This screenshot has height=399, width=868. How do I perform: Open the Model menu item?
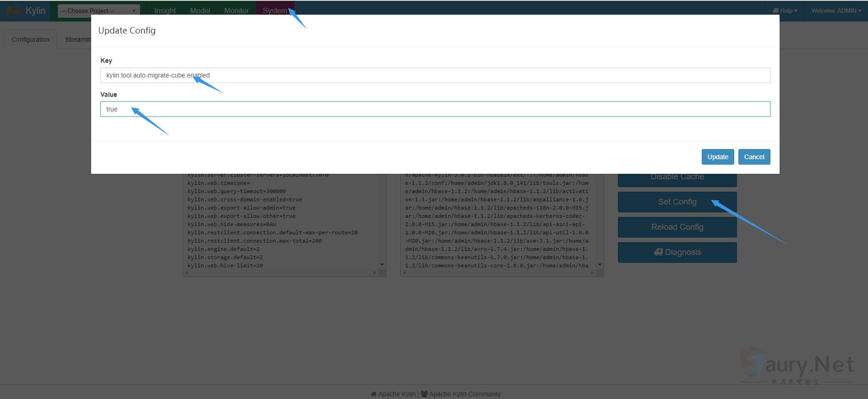pyautogui.click(x=200, y=11)
